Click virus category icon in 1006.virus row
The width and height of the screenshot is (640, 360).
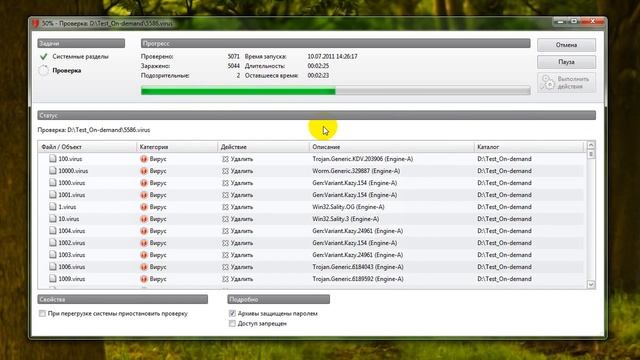(x=144, y=267)
